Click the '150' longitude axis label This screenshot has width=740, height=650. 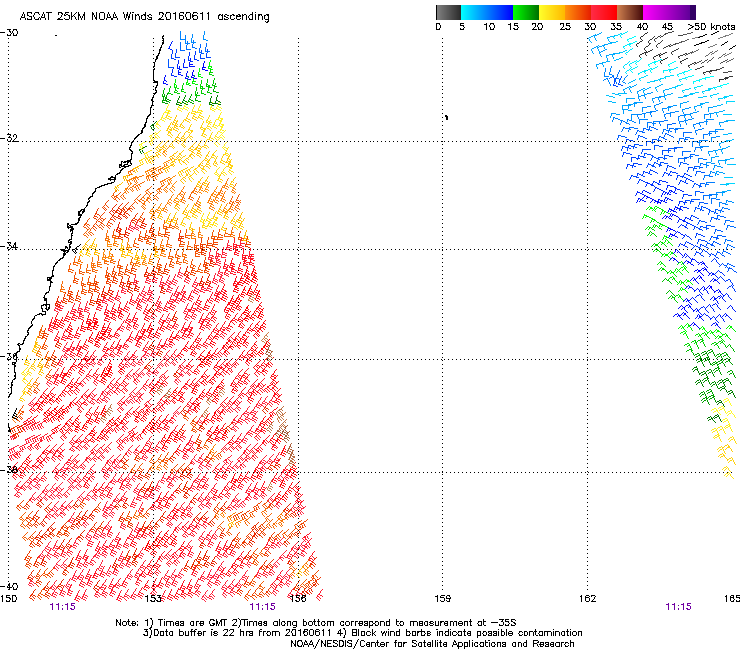(x=8, y=599)
